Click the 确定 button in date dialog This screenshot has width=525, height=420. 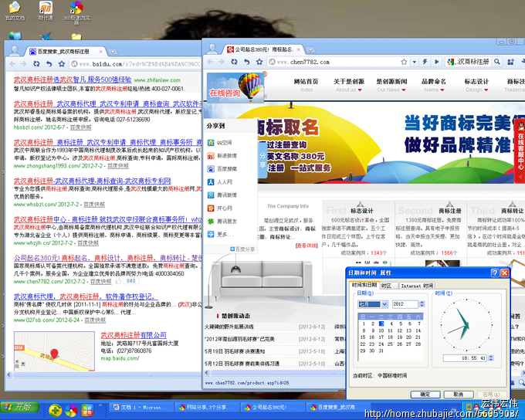click(x=425, y=395)
